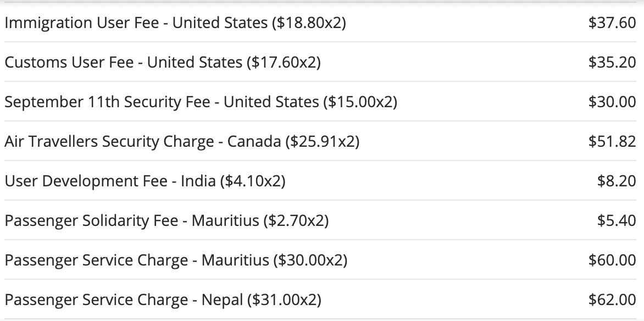Click the ($31.00x2) multiplier text

click(x=284, y=300)
